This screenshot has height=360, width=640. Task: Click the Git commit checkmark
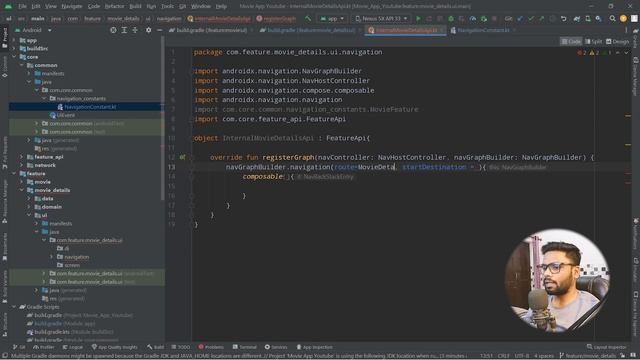[x=531, y=18]
